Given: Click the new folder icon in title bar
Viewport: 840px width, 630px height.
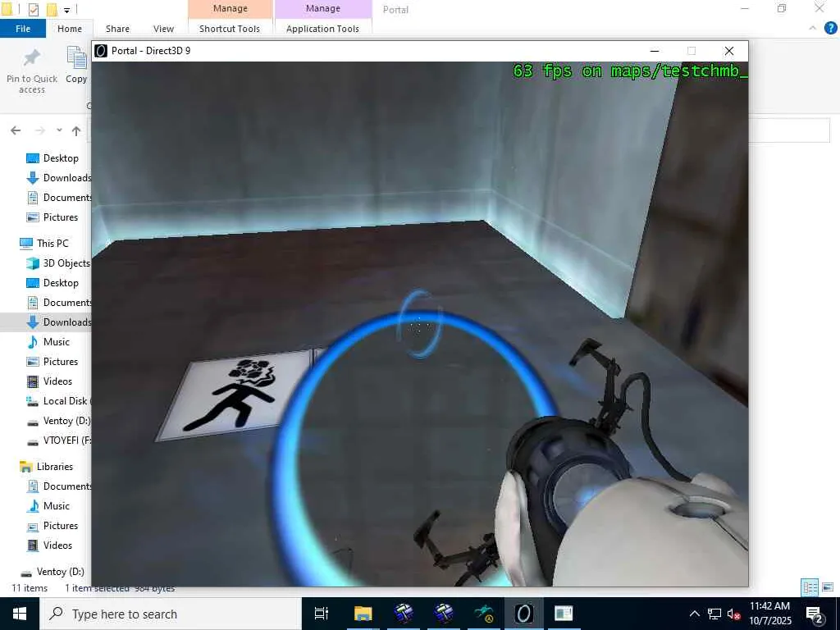Looking at the screenshot, I should pos(52,9).
